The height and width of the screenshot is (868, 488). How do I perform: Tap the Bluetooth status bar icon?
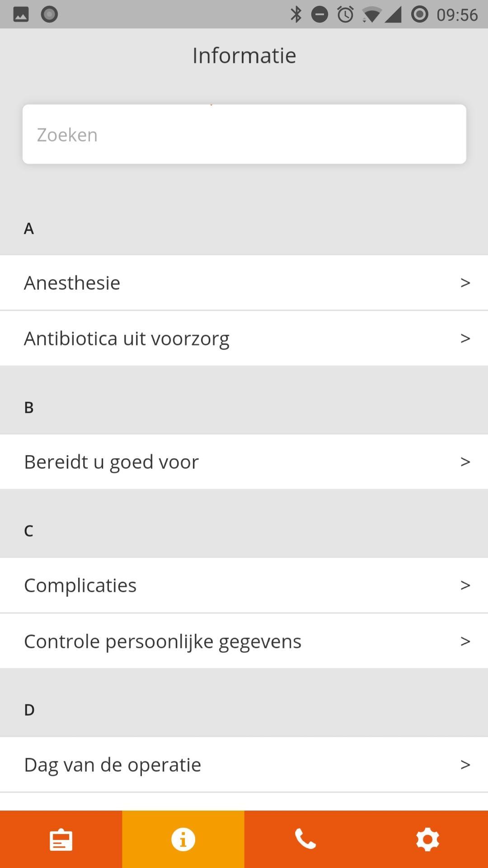pos(296,14)
